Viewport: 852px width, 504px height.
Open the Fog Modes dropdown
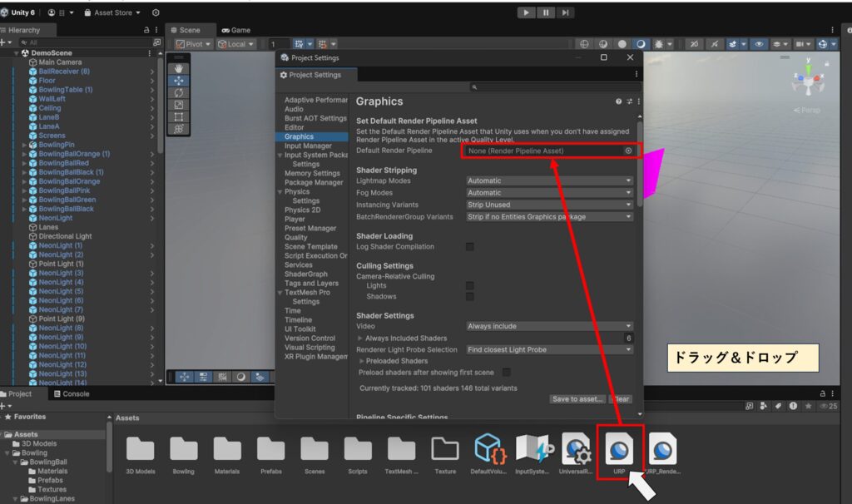click(549, 192)
